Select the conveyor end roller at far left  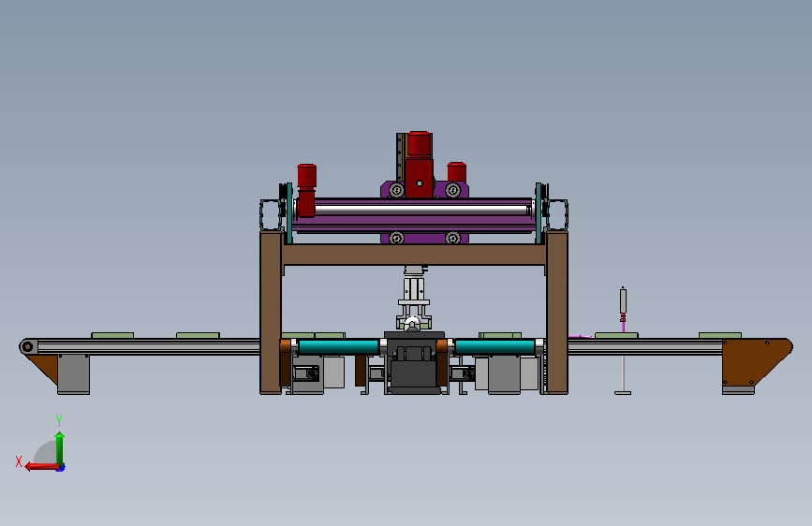click(x=27, y=346)
